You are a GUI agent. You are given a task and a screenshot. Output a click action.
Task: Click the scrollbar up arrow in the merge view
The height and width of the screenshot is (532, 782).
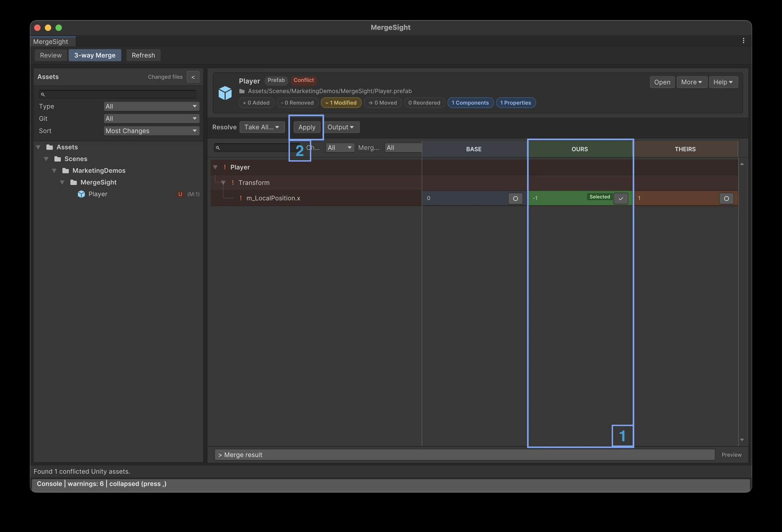742,164
